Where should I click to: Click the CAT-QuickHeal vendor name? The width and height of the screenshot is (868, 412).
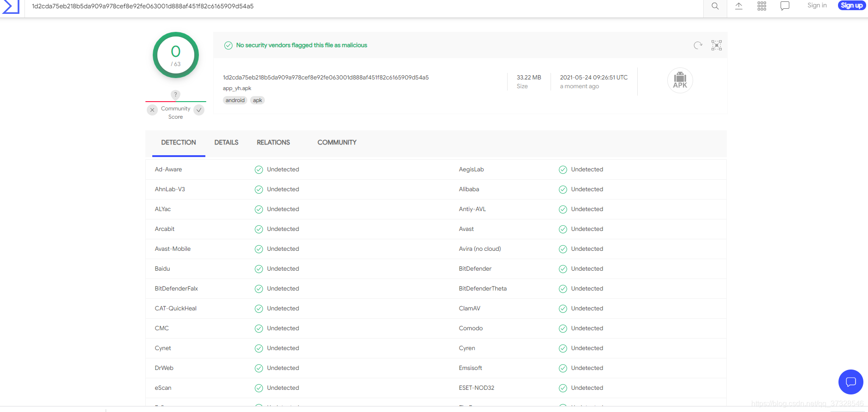176,309
